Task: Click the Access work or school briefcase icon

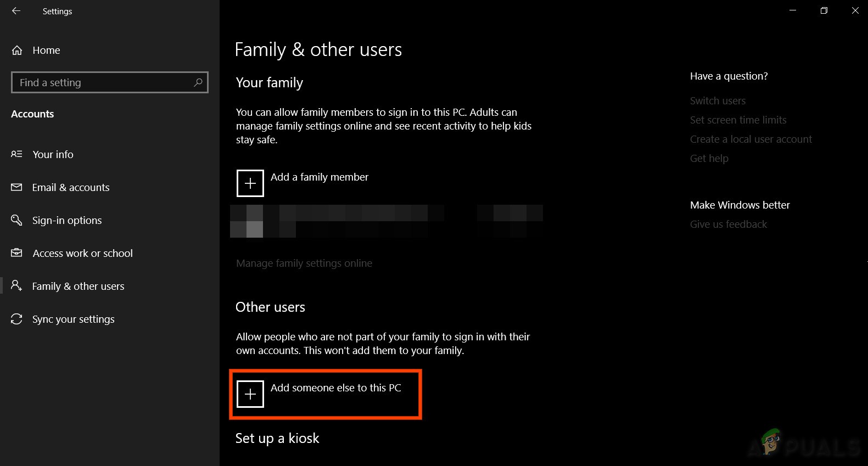Action: (x=16, y=253)
